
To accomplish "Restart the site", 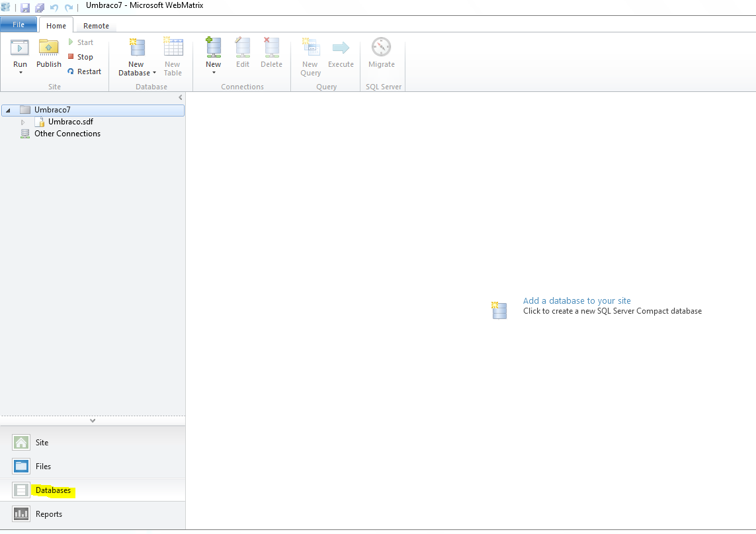I will [x=85, y=71].
